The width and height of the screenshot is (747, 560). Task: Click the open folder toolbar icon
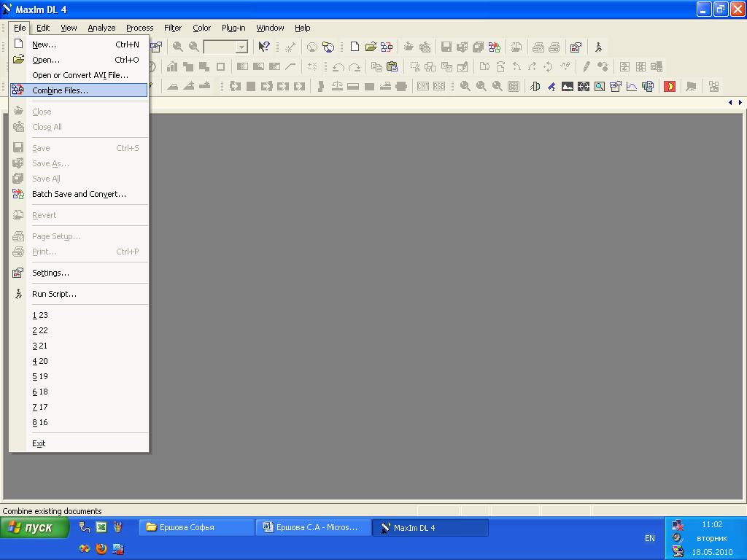pyautogui.click(x=371, y=47)
